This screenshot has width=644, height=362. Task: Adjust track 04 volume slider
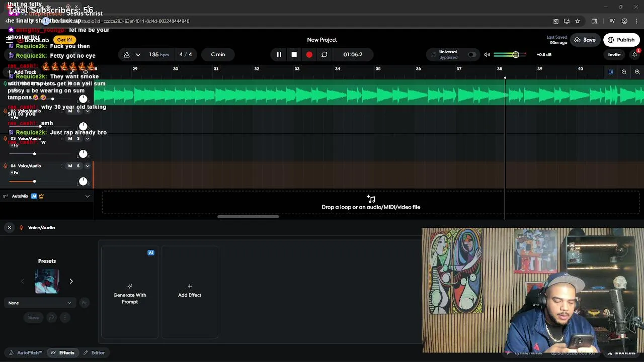(x=34, y=181)
